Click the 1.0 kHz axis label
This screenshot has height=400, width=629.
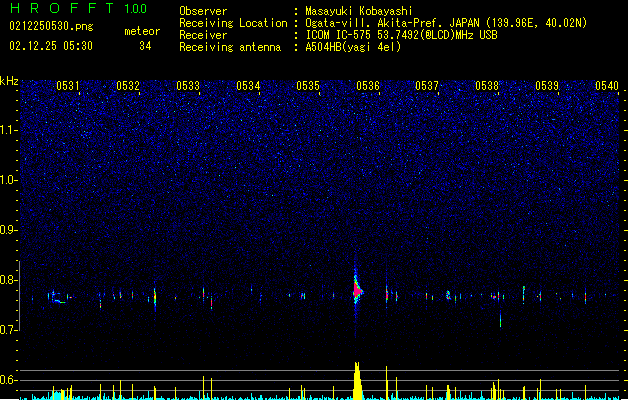[8, 180]
